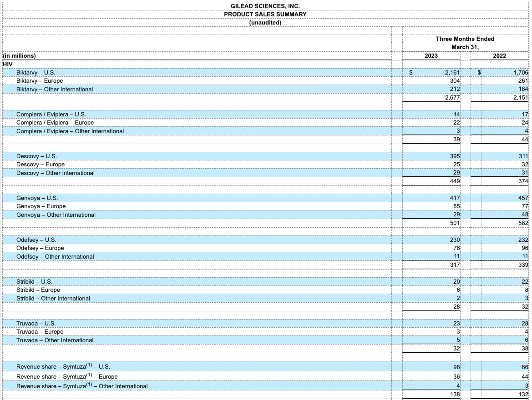
Task: Click the Truvada – Other International label
Action: pyautogui.click(x=55, y=340)
